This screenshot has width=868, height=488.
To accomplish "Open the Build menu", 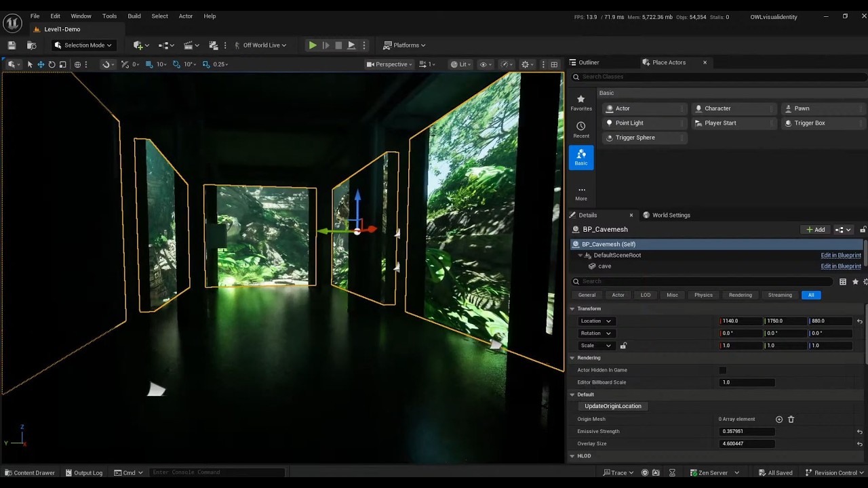I will click(x=134, y=16).
